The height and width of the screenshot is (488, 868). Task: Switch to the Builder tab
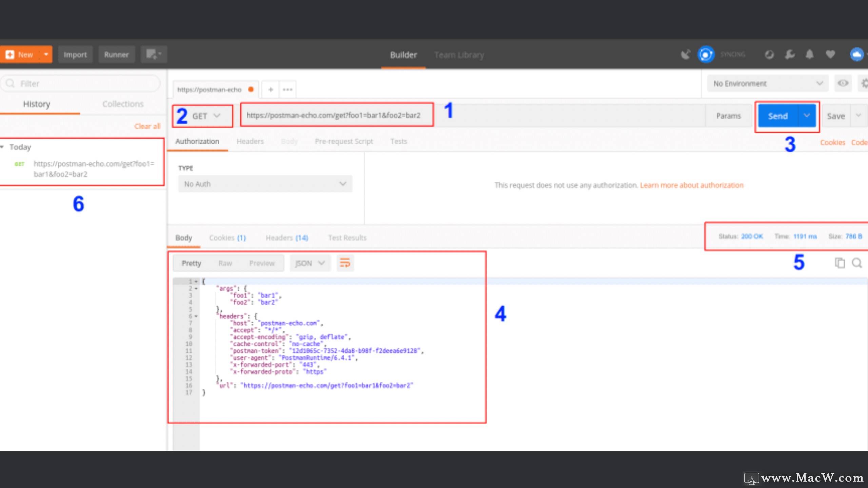[x=403, y=55]
